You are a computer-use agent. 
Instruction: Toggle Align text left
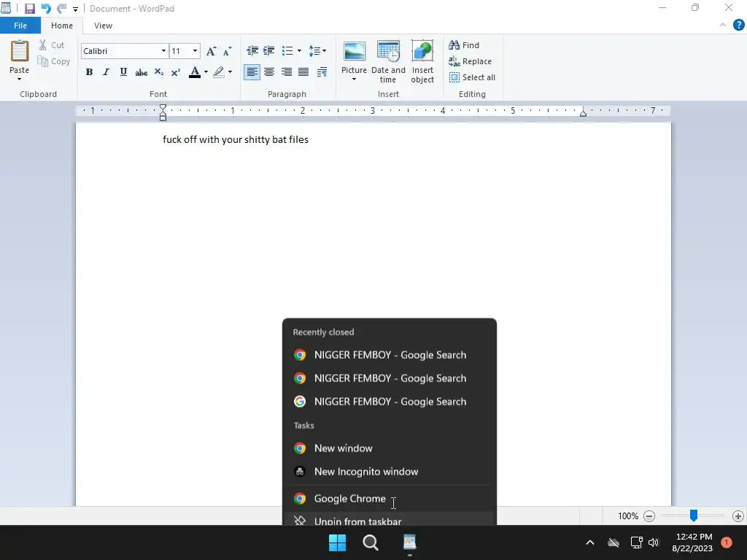[252, 72]
